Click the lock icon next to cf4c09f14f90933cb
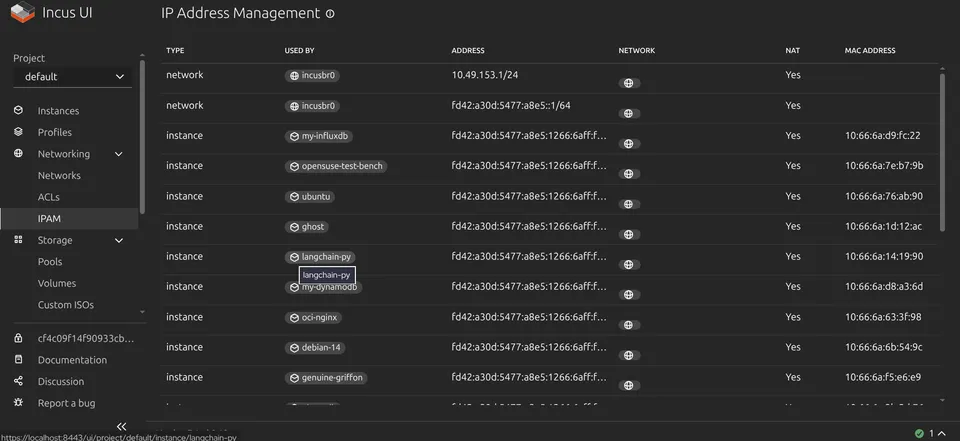This screenshot has height=441, width=960. (x=18, y=338)
